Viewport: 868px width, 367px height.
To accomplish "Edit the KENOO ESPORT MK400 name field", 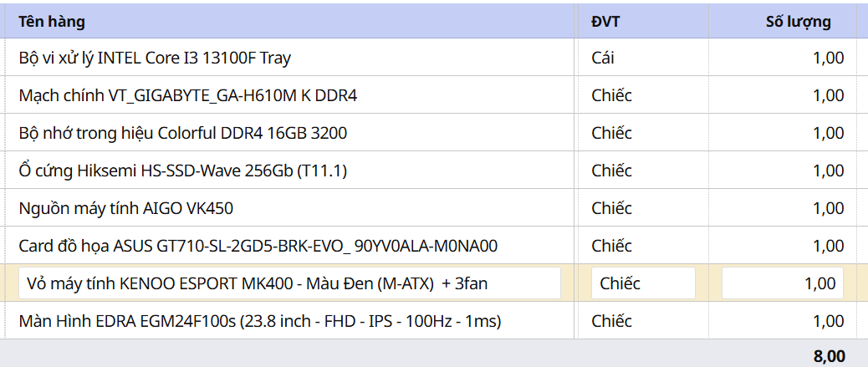I will pos(289,283).
